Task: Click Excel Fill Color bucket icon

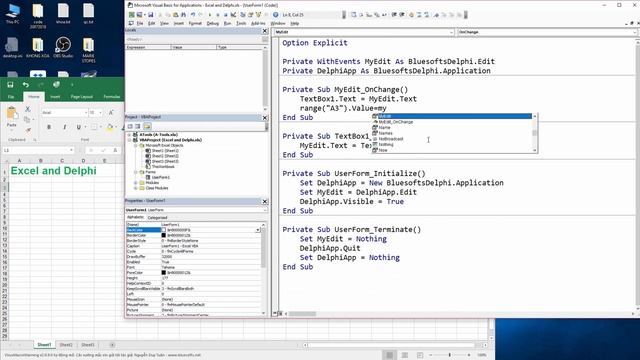Action: (109, 127)
